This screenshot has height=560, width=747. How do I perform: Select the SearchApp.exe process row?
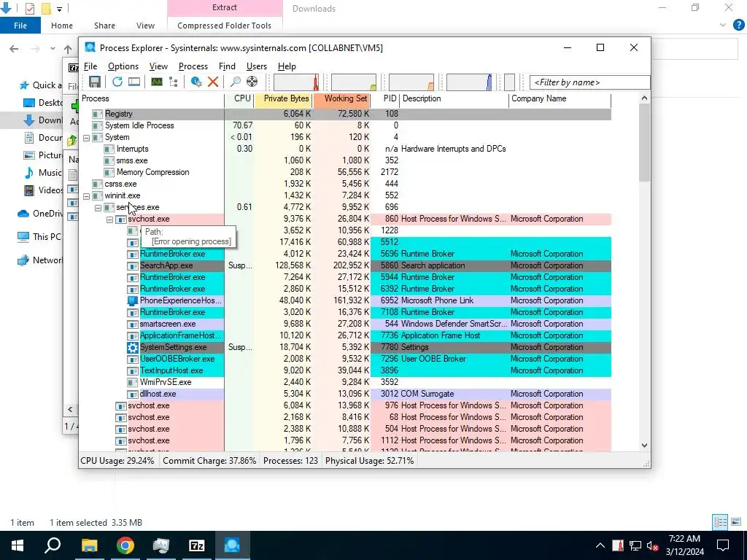345,265
